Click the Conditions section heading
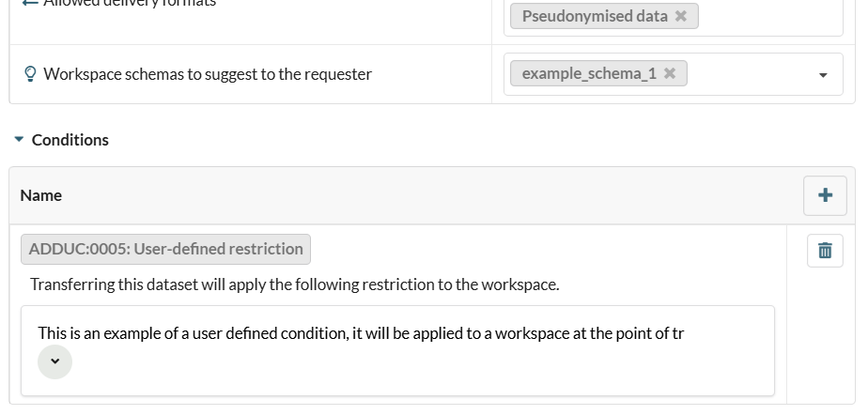 pos(70,140)
